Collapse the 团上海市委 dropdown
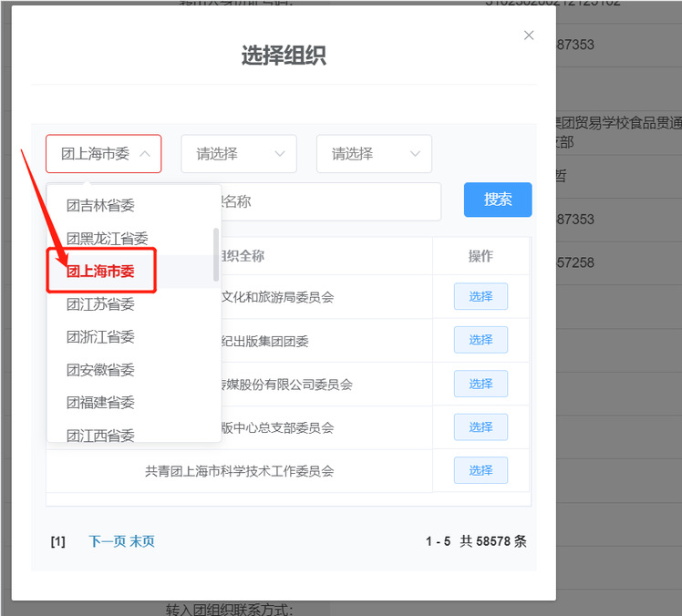This screenshot has width=682, height=616. click(104, 154)
